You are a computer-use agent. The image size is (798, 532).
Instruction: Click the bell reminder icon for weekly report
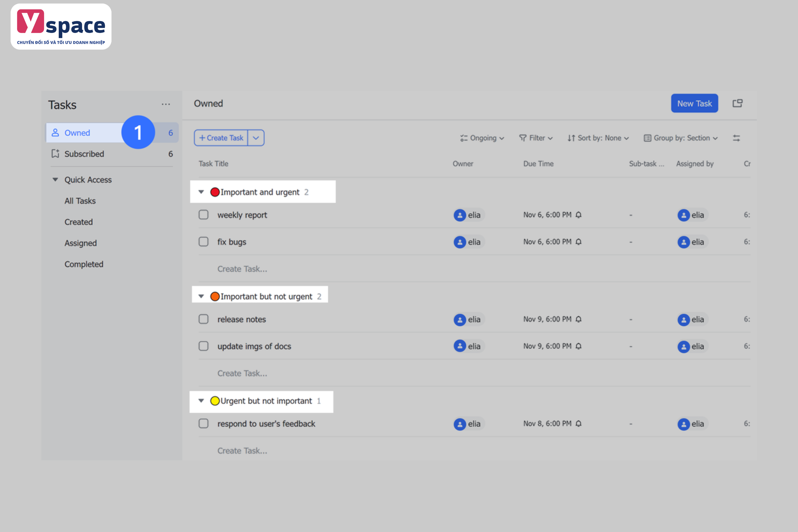pyautogui.click(x=579, y=215)
